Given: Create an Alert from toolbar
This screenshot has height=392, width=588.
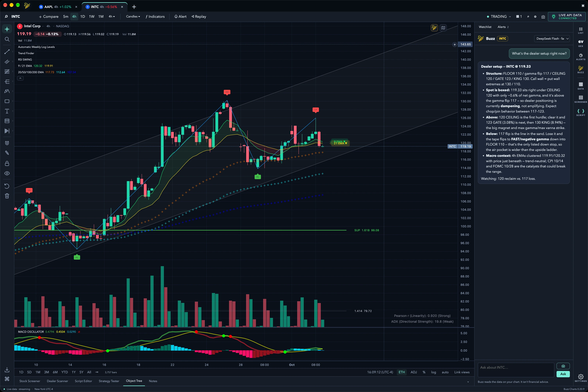Looking at the screenshot, I should pos(180,17).
